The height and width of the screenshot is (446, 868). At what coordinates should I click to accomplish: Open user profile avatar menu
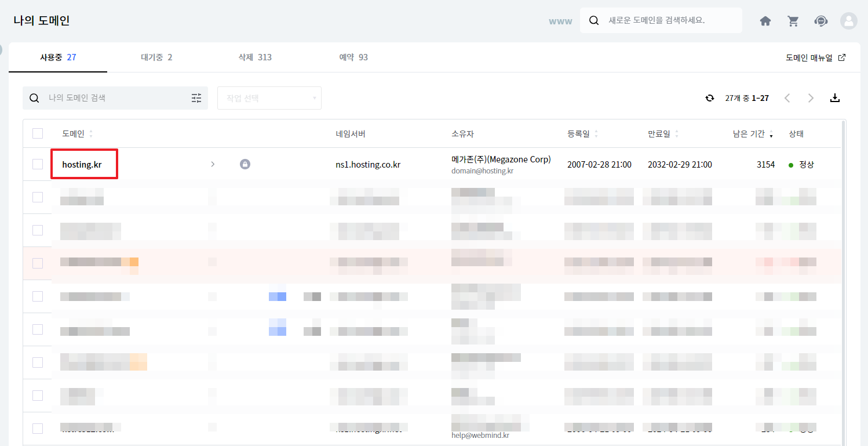848,21
